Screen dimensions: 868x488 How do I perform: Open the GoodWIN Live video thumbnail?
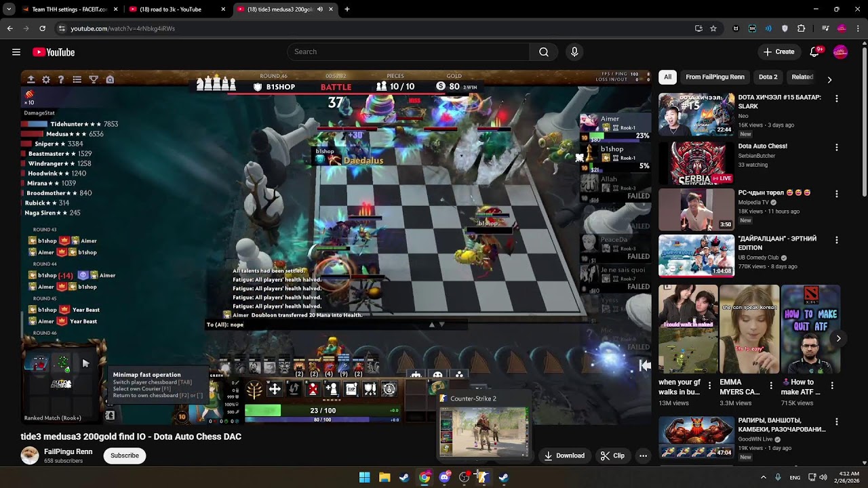click(696, 438)
